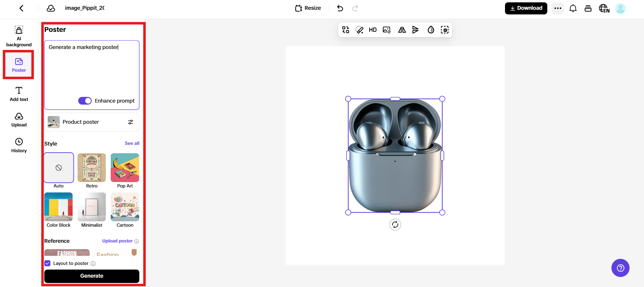
Task: Redo the last undone action
Action: pyautogui.click(x=355, y=8)
